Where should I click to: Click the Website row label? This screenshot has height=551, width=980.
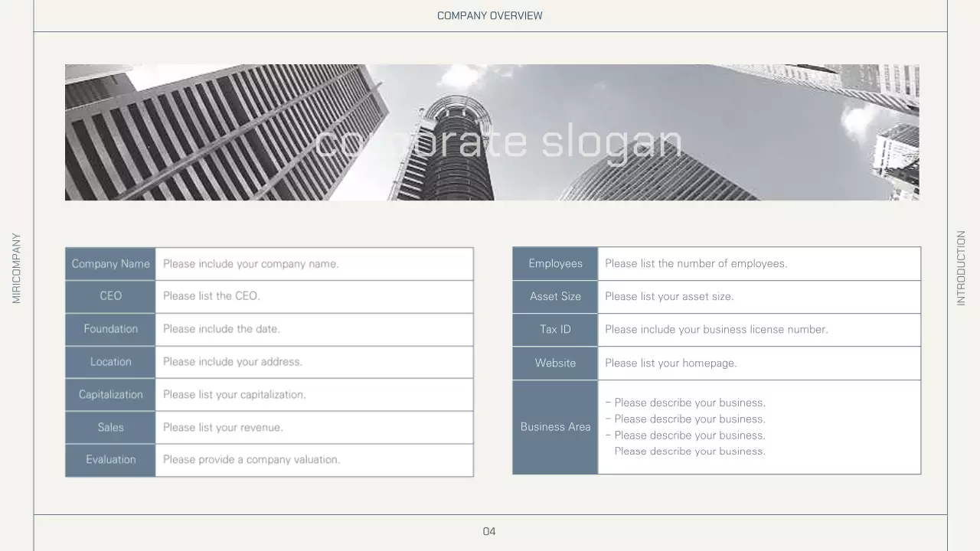[555, 363]
